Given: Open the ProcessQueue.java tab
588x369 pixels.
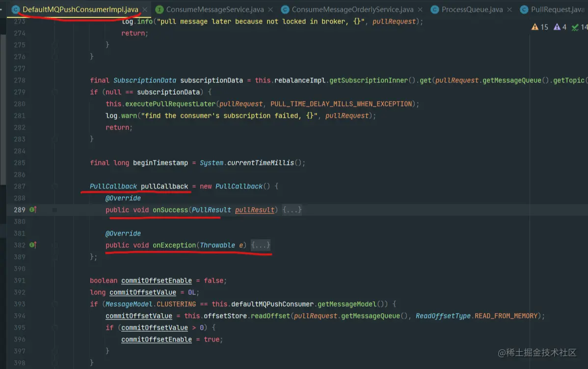Looking at the screenshot, I should click(472, 9).
